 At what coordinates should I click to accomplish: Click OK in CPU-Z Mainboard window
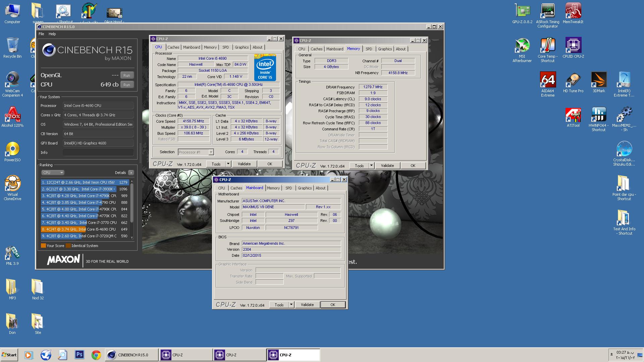coord(333,305)
